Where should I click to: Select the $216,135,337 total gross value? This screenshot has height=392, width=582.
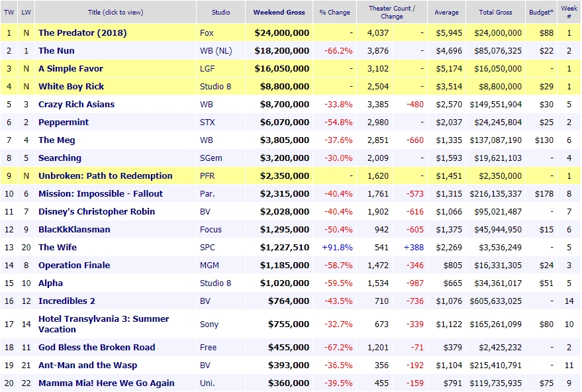[x=496, y=193]
